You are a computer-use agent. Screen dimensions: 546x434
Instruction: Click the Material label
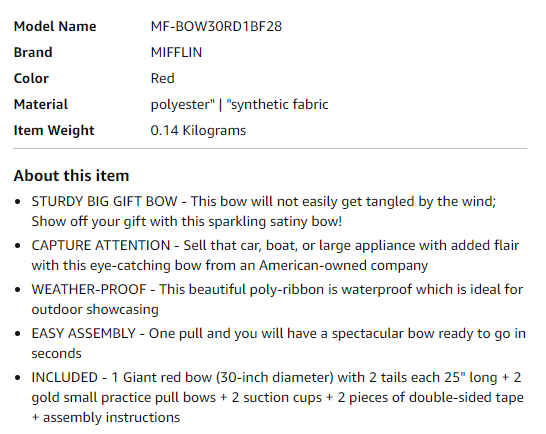[41, 104]
